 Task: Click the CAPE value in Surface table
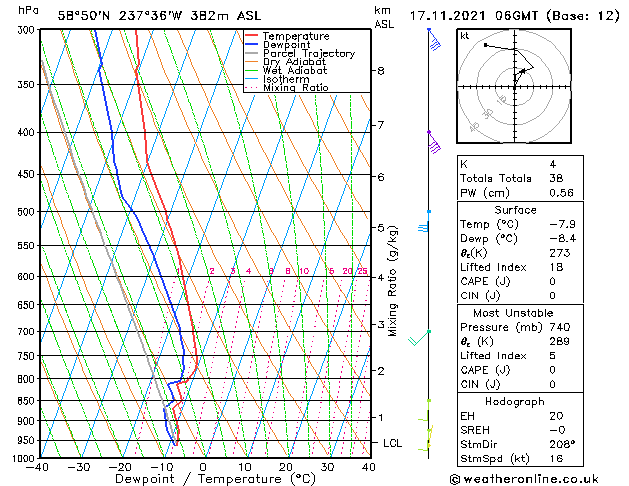point(552,281)
